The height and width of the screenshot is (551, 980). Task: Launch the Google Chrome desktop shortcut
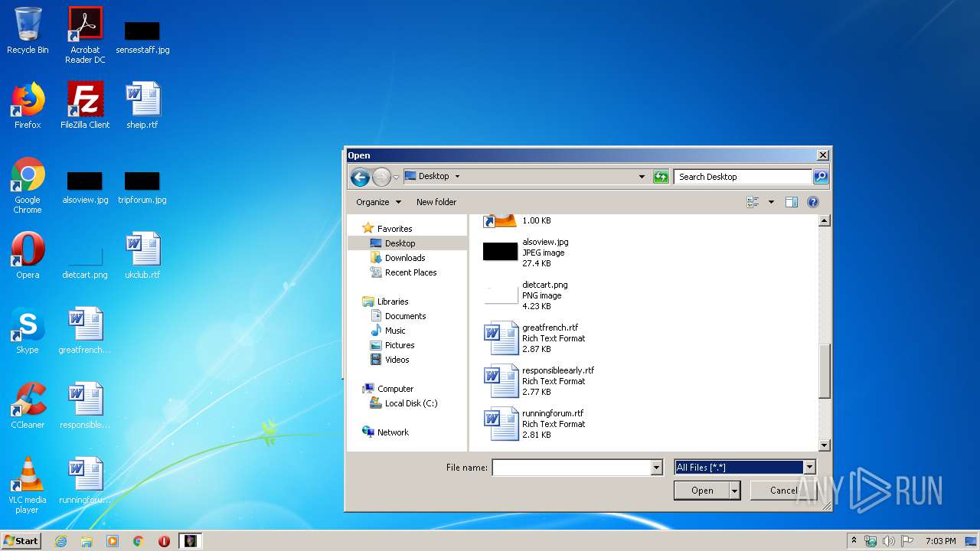click(28, 186)
